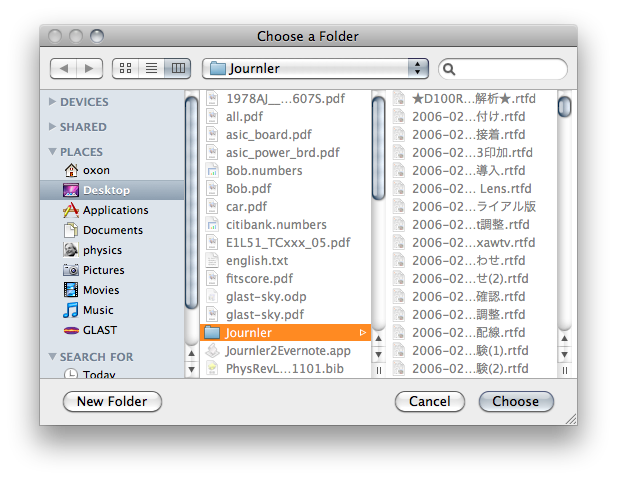Click the 2006-02...配線.rtfd file name
This screenshot has height=480, width=617.
coord(469,332)
